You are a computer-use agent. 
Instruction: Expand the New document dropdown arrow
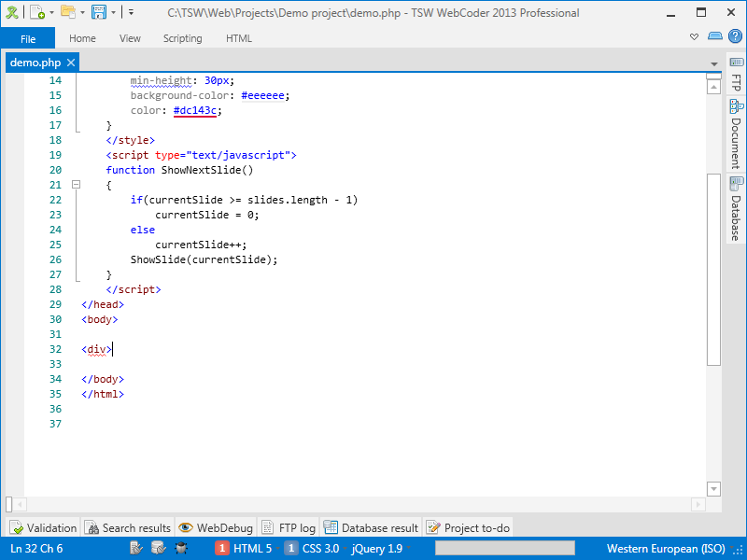[50, 13]
